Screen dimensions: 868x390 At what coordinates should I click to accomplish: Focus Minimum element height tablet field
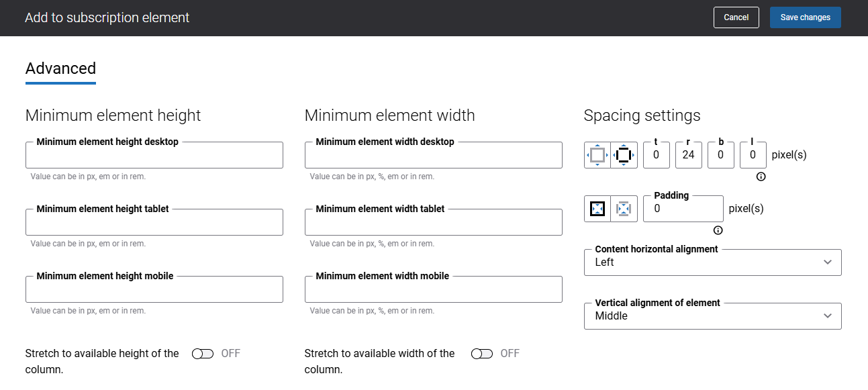pos(154,222)
